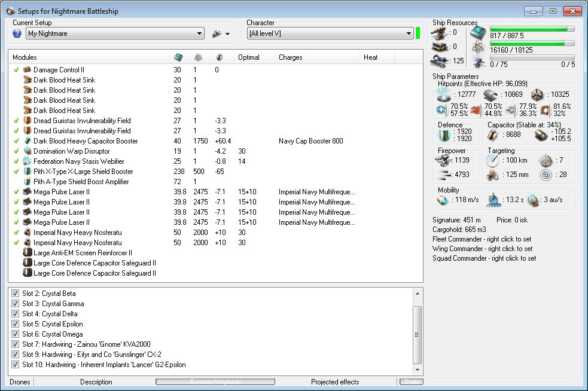Click the Optimal column header
588x391 pixels.
tap(248, 57)
